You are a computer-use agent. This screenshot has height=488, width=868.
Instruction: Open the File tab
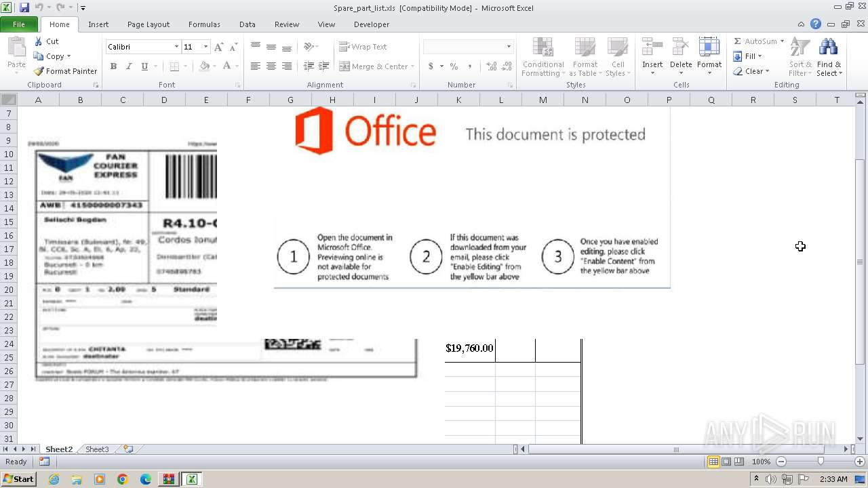point(19,24)
